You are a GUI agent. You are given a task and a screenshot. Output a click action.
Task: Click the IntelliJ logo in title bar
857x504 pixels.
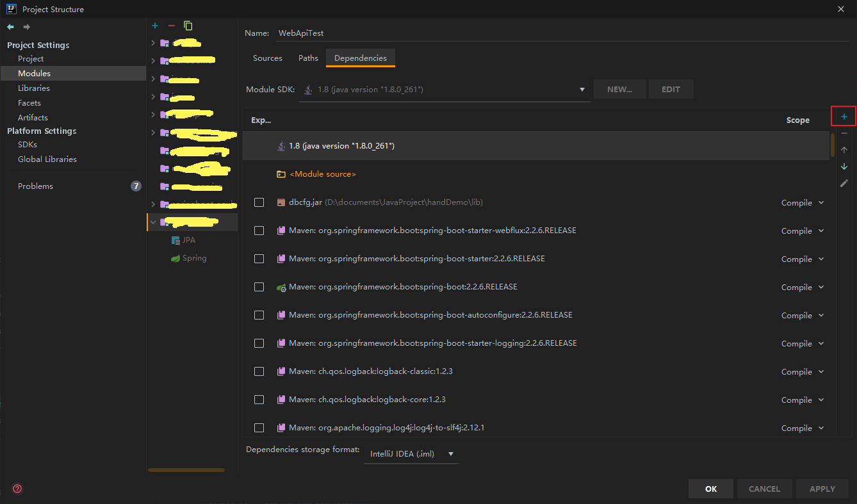click(12, 9)
